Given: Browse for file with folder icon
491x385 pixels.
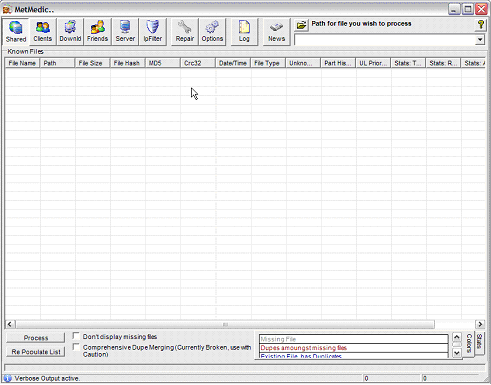Looking at the screenshot, I should point(301,25).
